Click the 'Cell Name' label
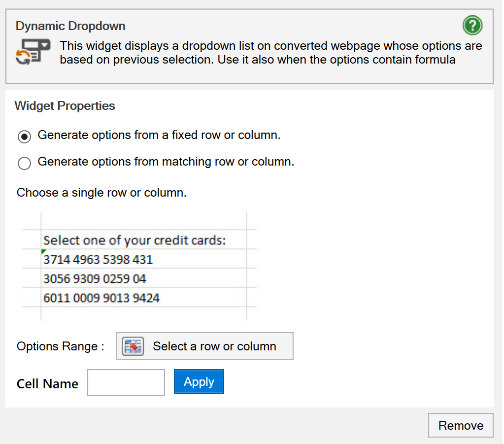The image size is (504, 444). point(47,384)
